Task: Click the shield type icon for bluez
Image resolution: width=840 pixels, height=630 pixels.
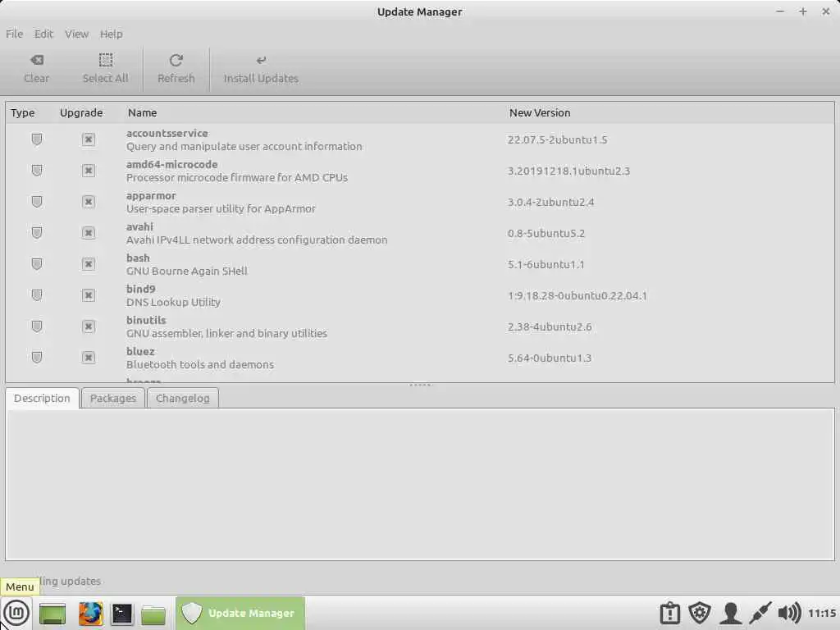Action: coord(36,358)
